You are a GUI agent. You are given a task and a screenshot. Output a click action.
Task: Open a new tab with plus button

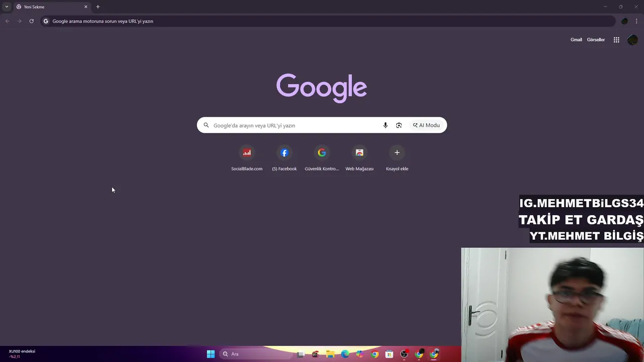pyautogui.click(x=98, y=7)
